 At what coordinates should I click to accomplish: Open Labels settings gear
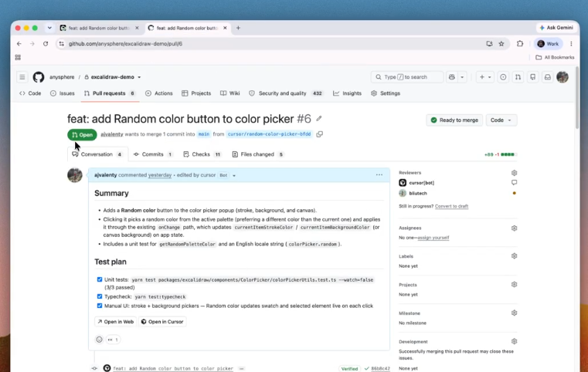click(x=514, y=256)
